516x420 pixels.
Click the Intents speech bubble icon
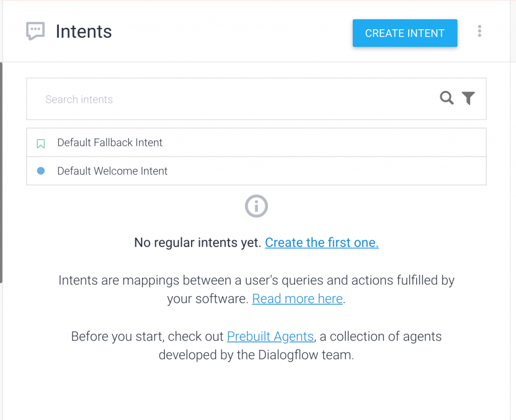coord(35,31)
